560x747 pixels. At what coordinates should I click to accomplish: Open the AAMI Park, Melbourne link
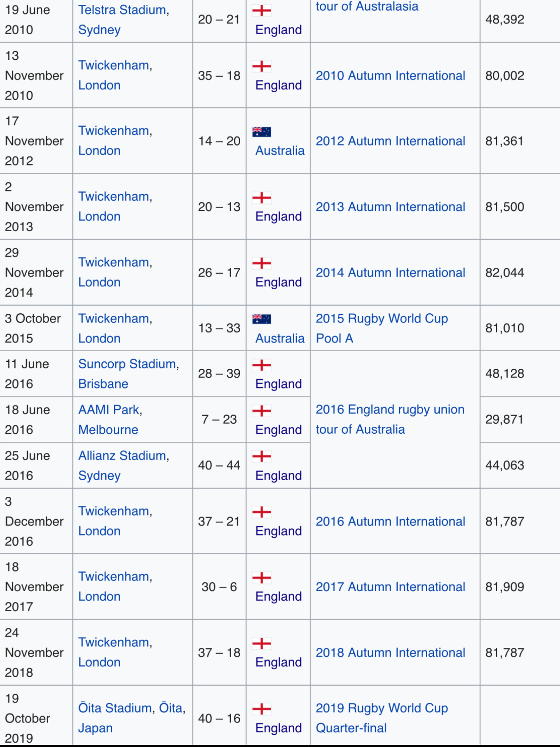click(110, 419)
